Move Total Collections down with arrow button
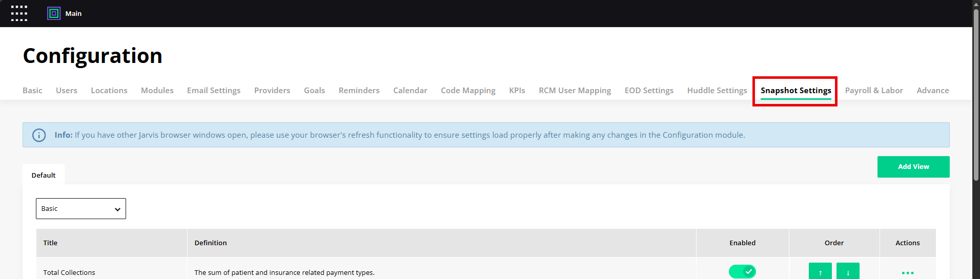Viewport: 980px width, 279px height. coord(848,271)
